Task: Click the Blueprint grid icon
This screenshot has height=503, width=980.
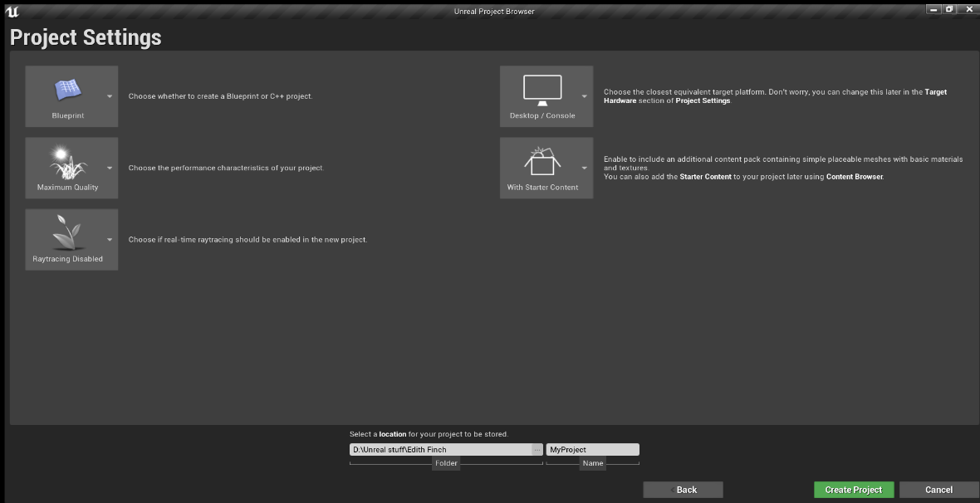Action: (x=67, y=89)
